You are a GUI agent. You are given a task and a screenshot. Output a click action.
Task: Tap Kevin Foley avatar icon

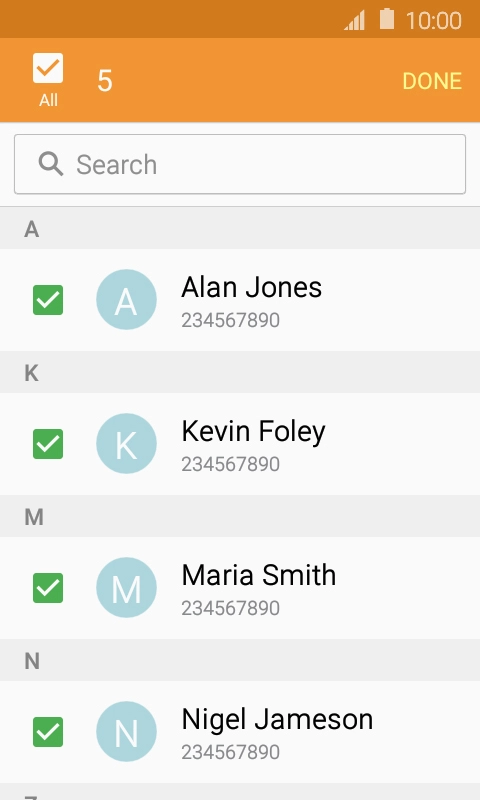[126, 443]
